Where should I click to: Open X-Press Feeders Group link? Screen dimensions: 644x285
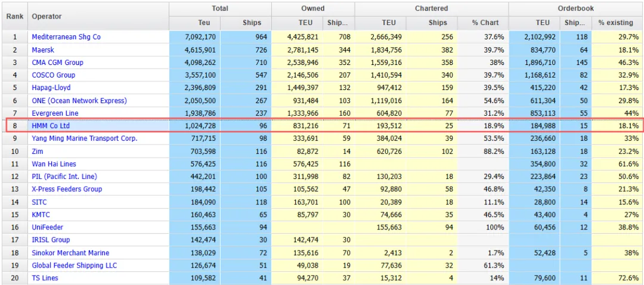click(x=67, y=189)
